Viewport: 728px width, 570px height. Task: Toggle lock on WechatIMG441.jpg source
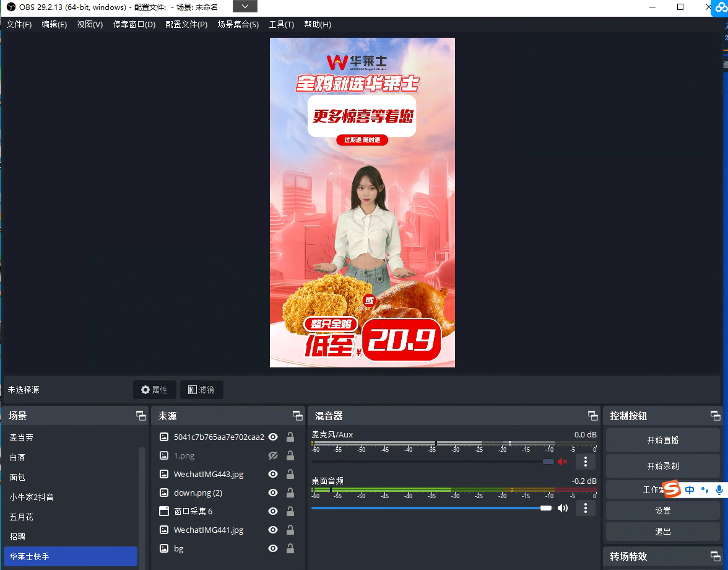(x=290, y=530)
